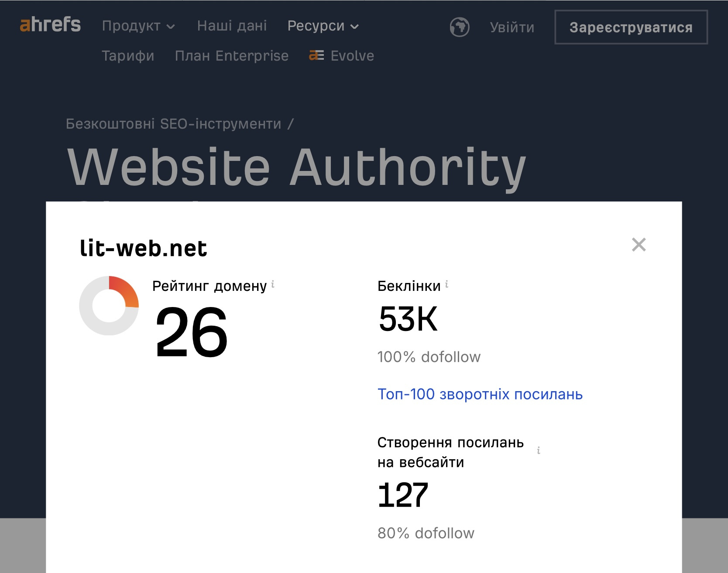Click the backlinks value 53K
Image resolution: width=728 pixels, height=573 pixels.
tap(408, 319)
